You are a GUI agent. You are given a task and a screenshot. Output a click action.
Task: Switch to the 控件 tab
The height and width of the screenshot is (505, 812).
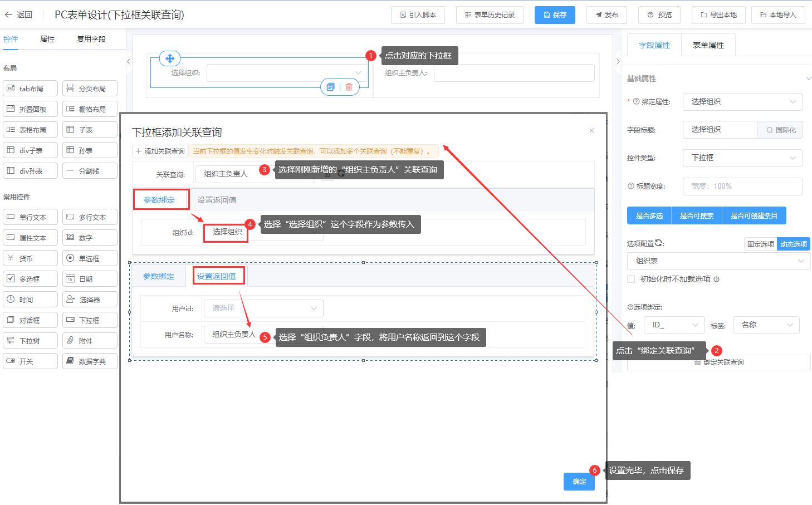click(11, 39)
